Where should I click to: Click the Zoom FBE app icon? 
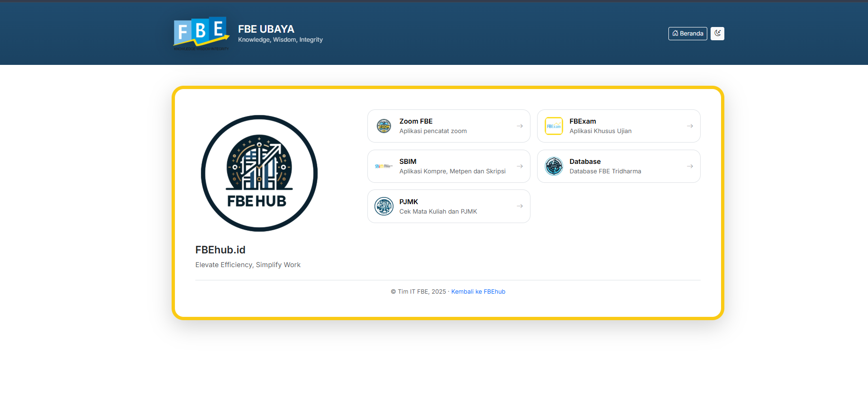(x=384, y=126)
